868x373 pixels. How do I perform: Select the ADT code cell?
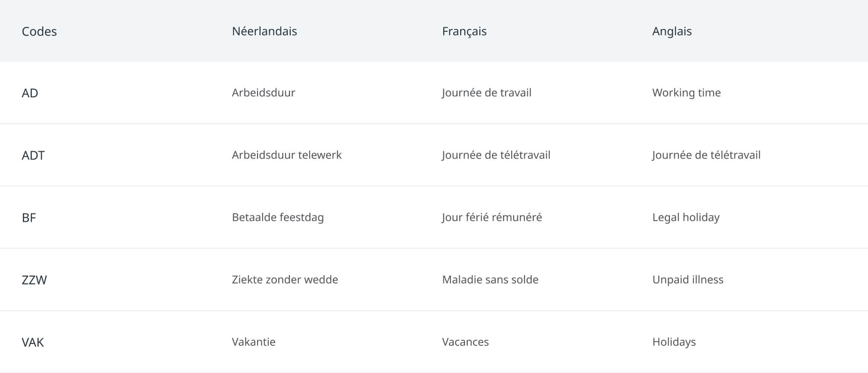(33, 155)
